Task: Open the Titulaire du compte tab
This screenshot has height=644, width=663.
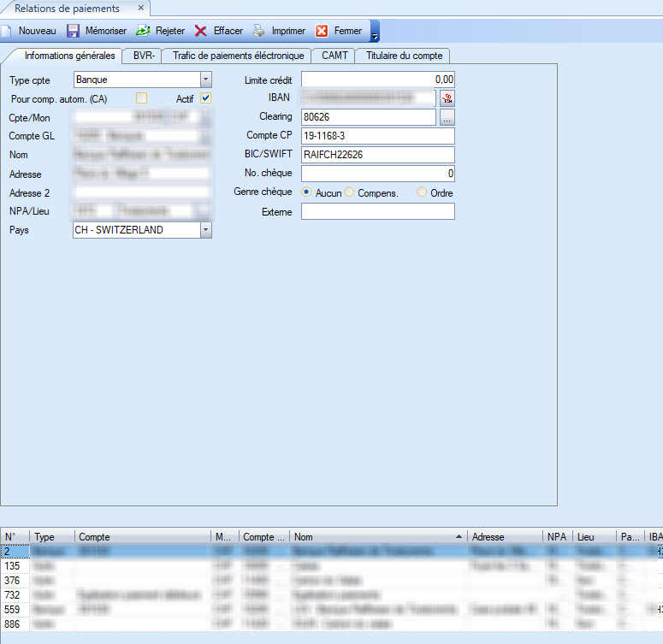Action: [404, 56]
